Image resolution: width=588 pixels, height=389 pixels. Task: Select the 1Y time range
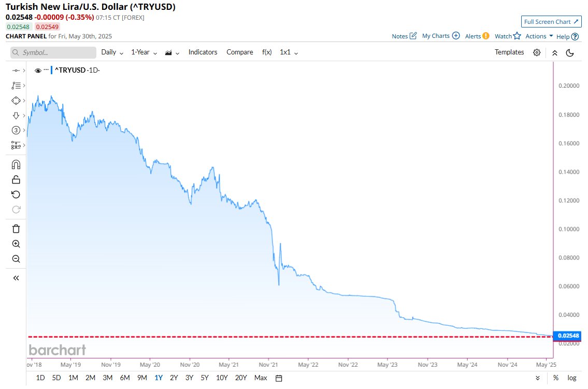pos(159,378)
